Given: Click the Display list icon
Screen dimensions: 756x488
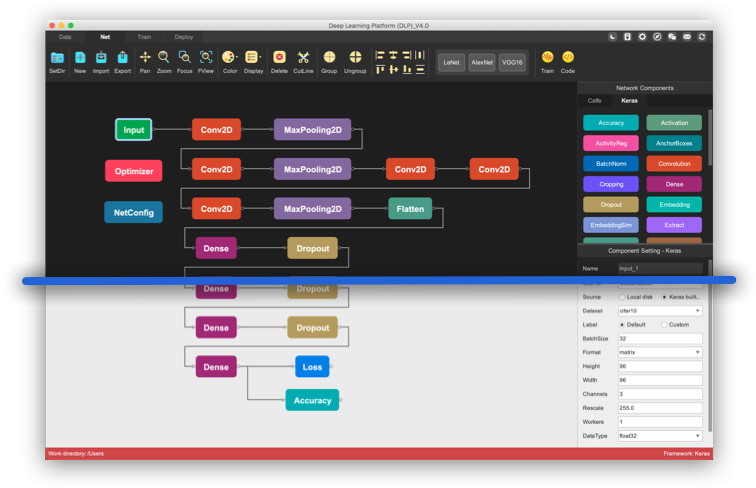Looking at the screenshot, I should click(251, 57).
